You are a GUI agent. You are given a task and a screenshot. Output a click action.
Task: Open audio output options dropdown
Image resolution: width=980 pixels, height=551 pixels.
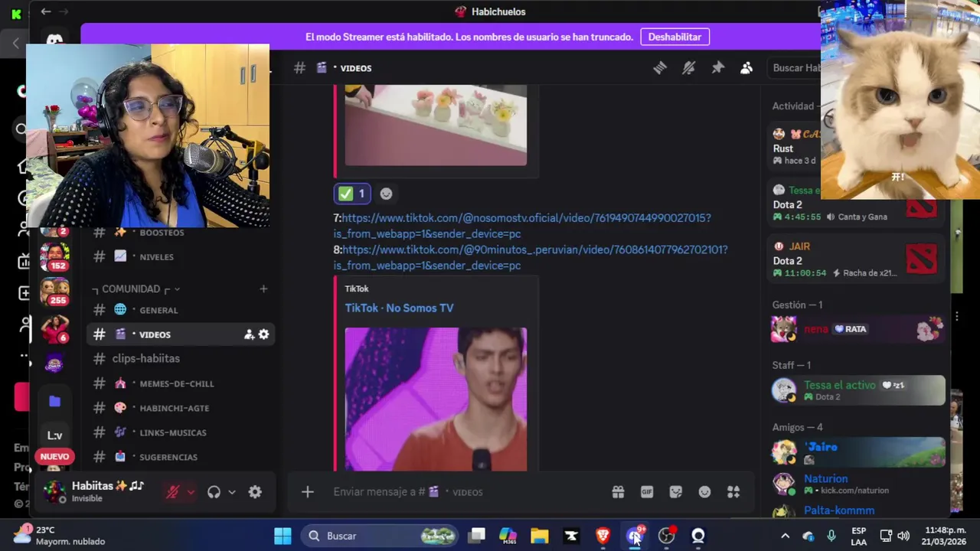pos(232,492)
